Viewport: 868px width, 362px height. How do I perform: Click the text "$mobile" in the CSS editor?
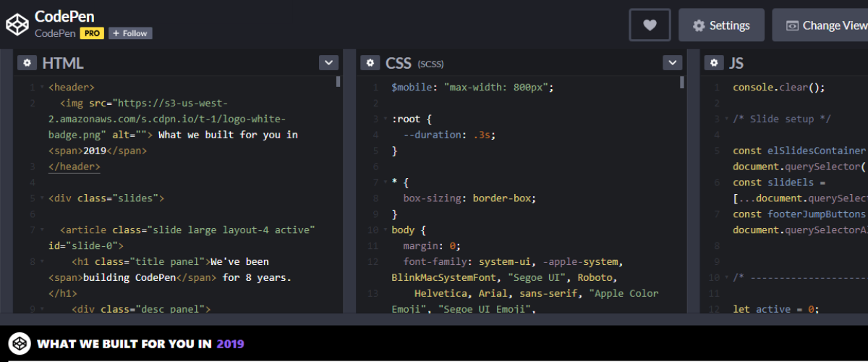click(x=412, y=87)
